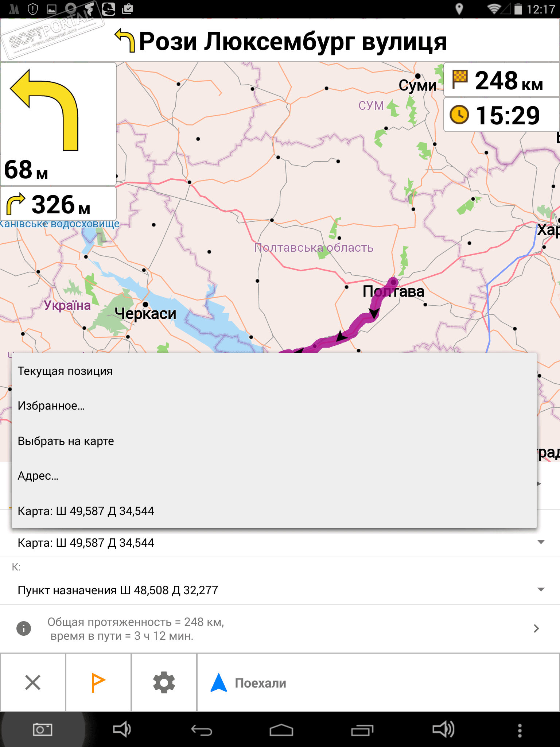Tap the blue navigation arrow icon
This screenshot has height=747, width=560.
click(x=219, y=682)
